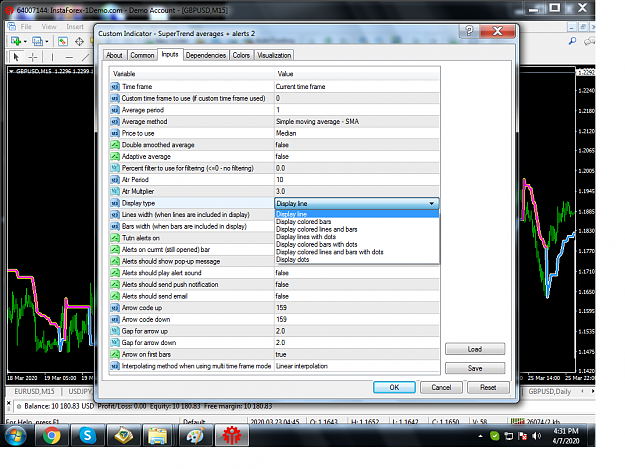This screenshot has height=469, width=625.
Task: Click the Atr Multiplier row icon
Action: (x=115, y=191)
